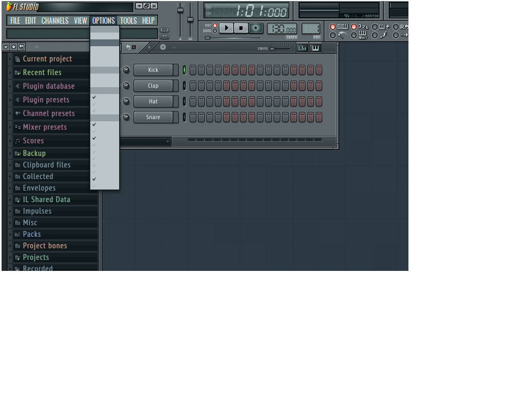Toggle metronome option

[332, 35]
